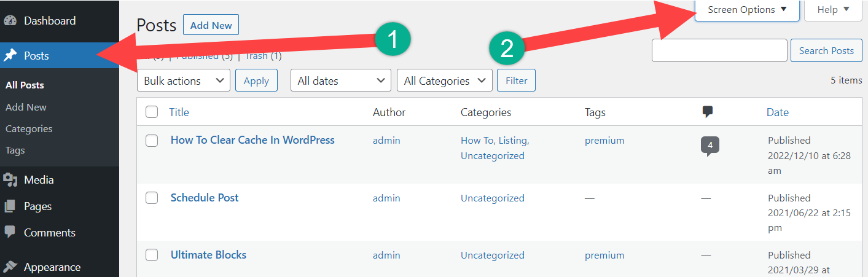
Task: Click the Filter button
Action: [516, 80]
